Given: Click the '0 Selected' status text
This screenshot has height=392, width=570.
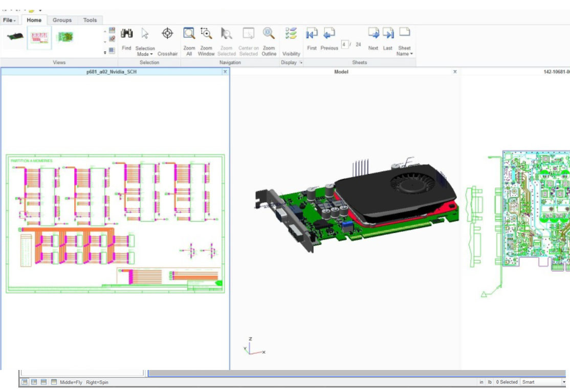Looking at the screenshot, I should point(507,382).
